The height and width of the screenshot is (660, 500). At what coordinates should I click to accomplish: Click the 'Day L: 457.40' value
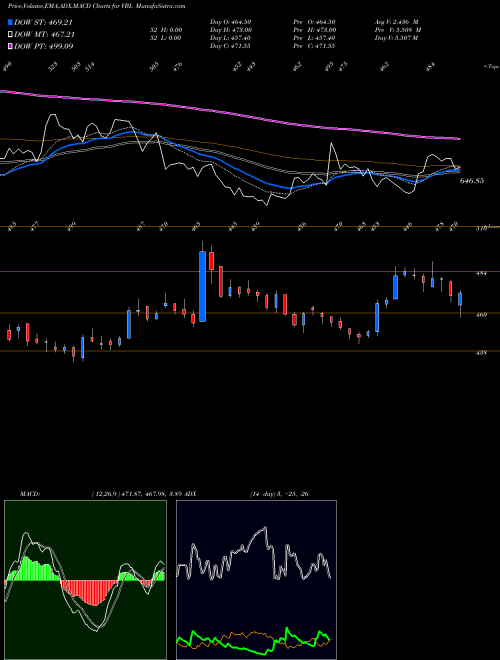pos(230,38)
